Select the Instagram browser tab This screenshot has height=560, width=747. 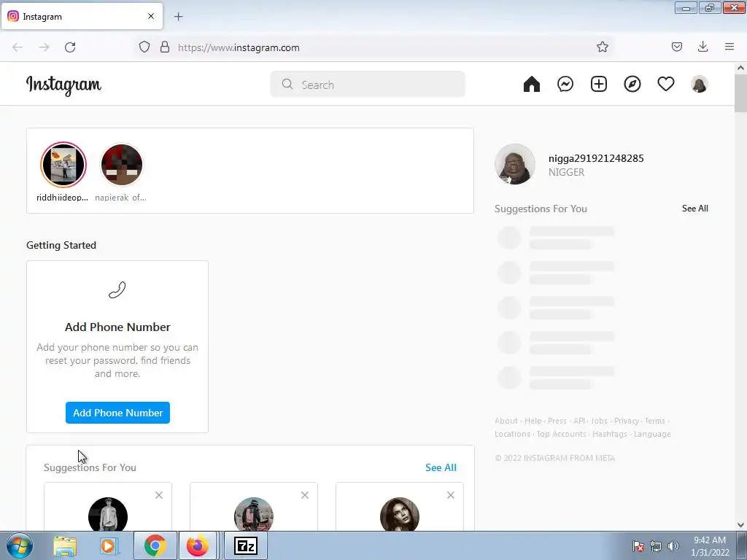[82, 16]
